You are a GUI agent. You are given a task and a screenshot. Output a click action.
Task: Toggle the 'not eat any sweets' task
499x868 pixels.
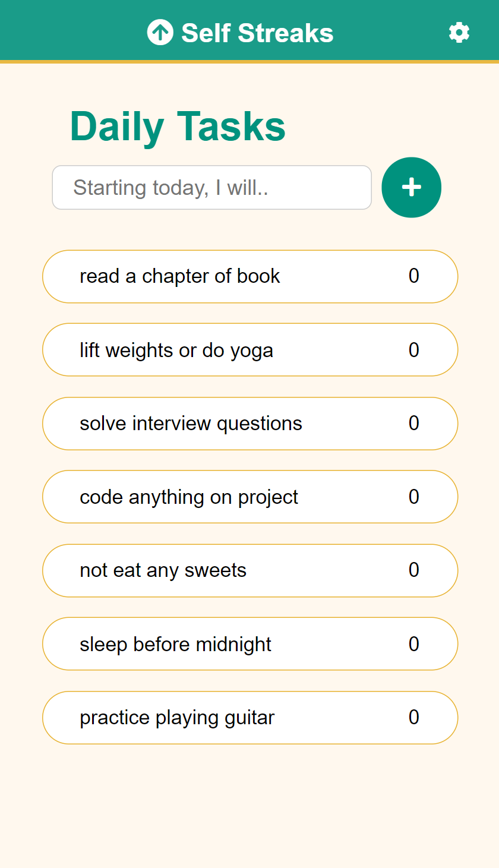pyautogui.click(x=163, y=570)
